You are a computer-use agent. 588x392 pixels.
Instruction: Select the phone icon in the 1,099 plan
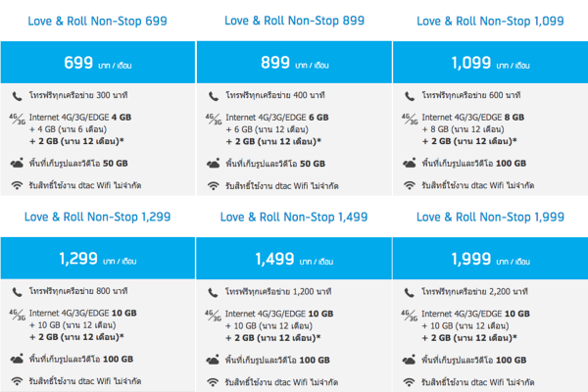(410, 96)
